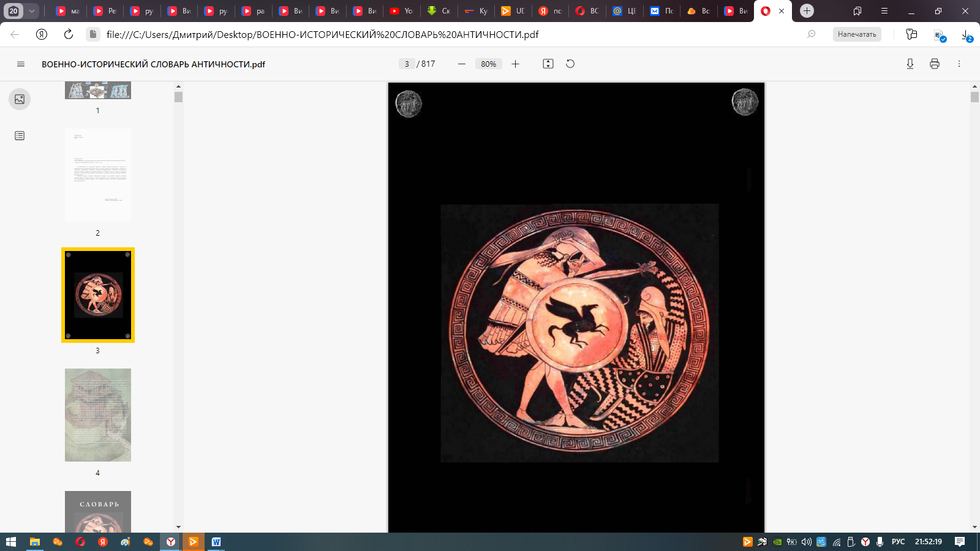Switch input language РУС
The height and width of the screenshot is (551, 980).
click(898, 542)
